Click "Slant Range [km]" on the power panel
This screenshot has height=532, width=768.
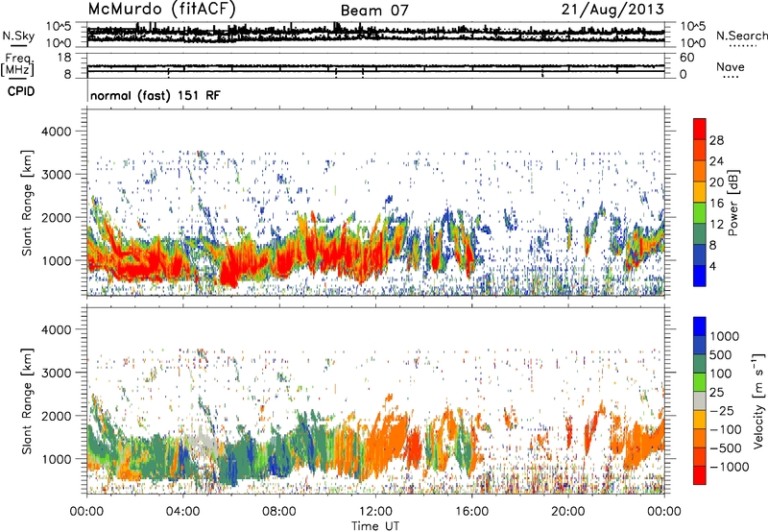pos(27,203)
